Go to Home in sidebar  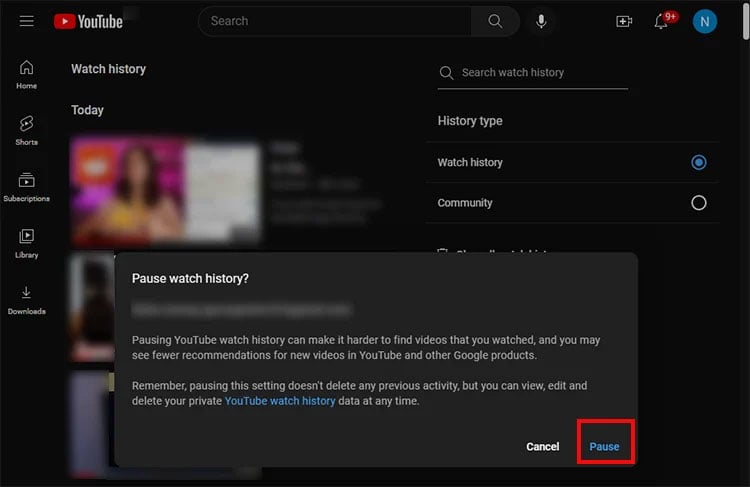click(26, 75)
